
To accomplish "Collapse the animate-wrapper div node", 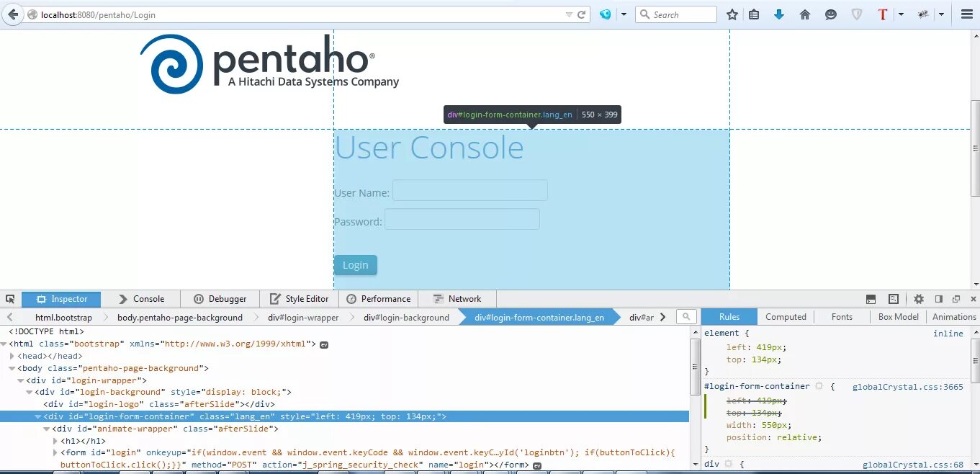I will 46,429.
